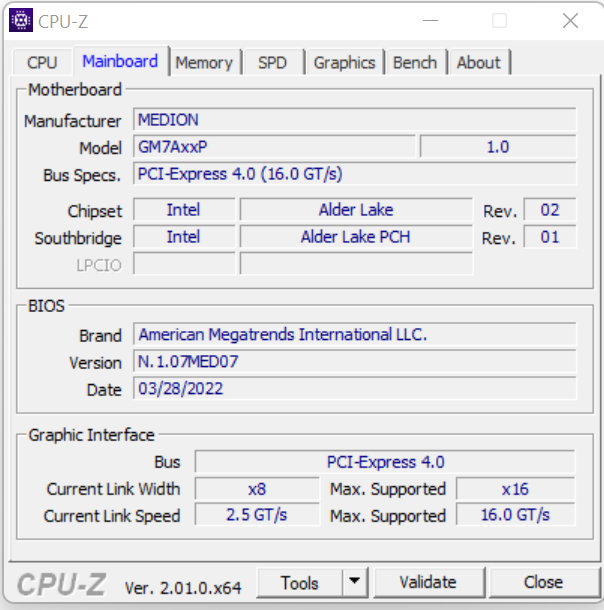Click chipset revision 02 value
Viewport: 604px width, 610px height.
(550, 210)
